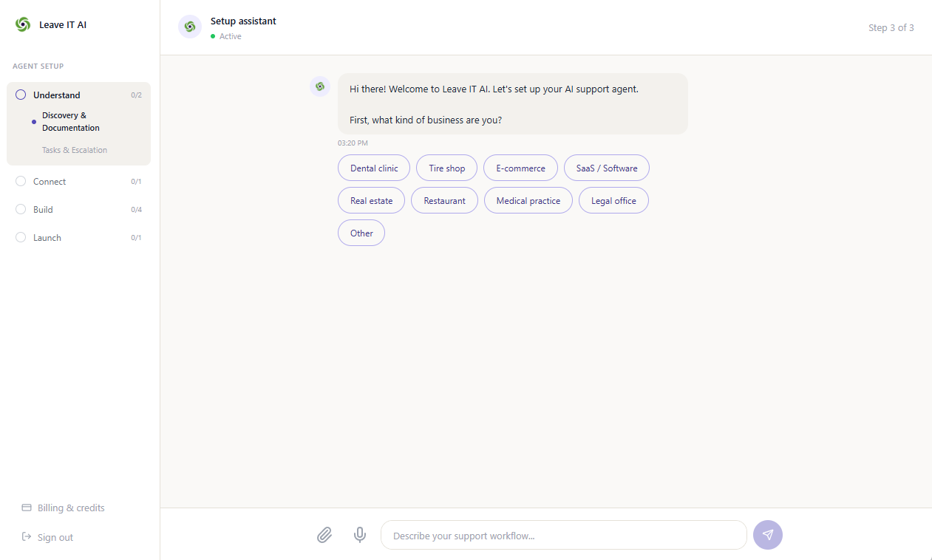Click the 0/1 progress count for Launch
Screen dimensions: 932x560
[136, 237]
